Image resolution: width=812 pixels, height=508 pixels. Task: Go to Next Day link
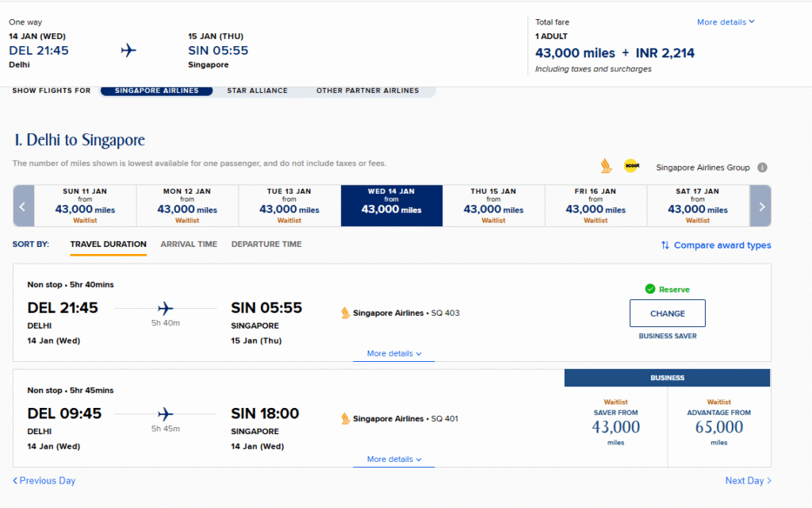coord(748,481)
